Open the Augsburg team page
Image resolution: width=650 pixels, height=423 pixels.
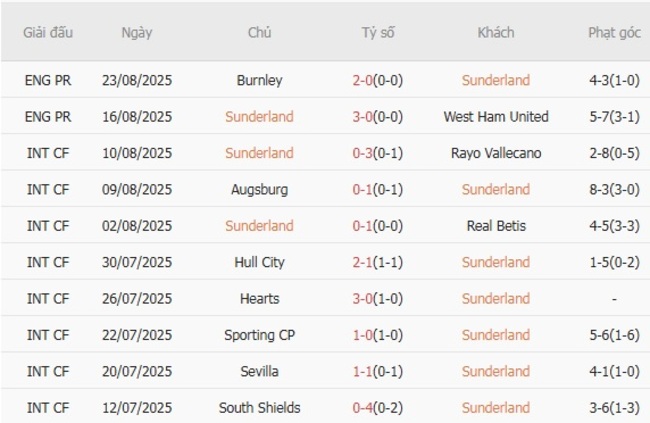pyautogui.click(x=260, y=189)
